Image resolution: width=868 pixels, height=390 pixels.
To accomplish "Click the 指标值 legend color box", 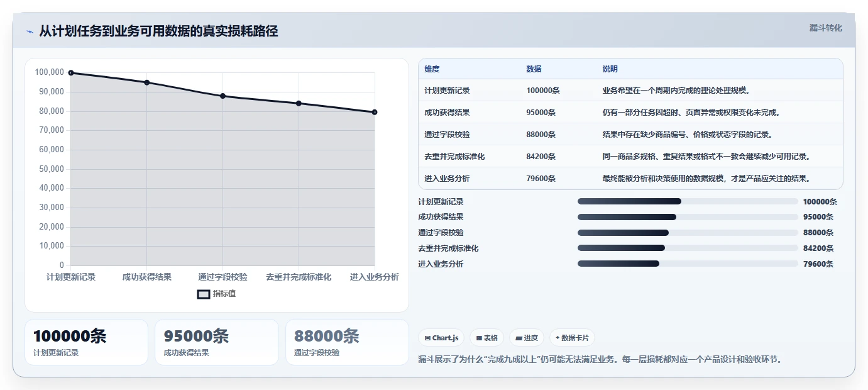I will (204, 294).
